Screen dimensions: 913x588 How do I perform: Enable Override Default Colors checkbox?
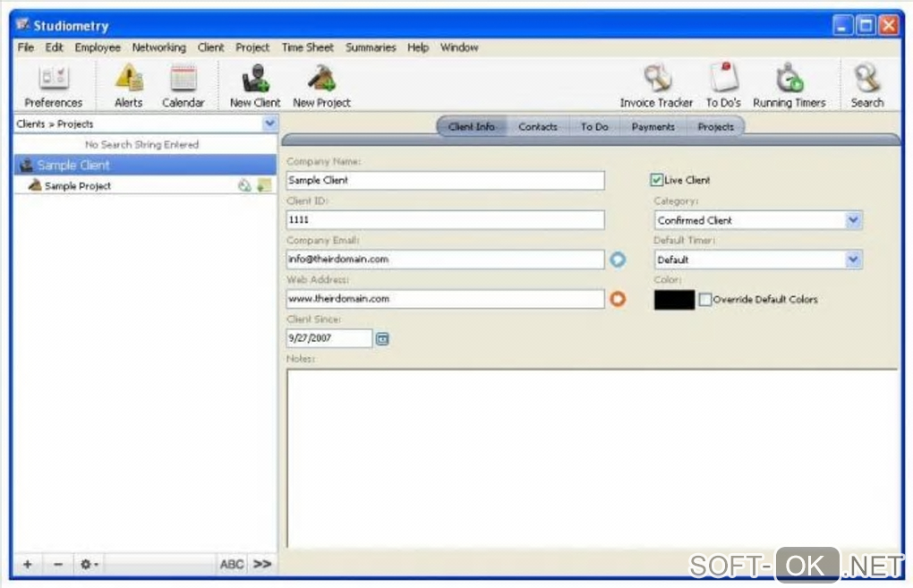(x=705, y=299)
